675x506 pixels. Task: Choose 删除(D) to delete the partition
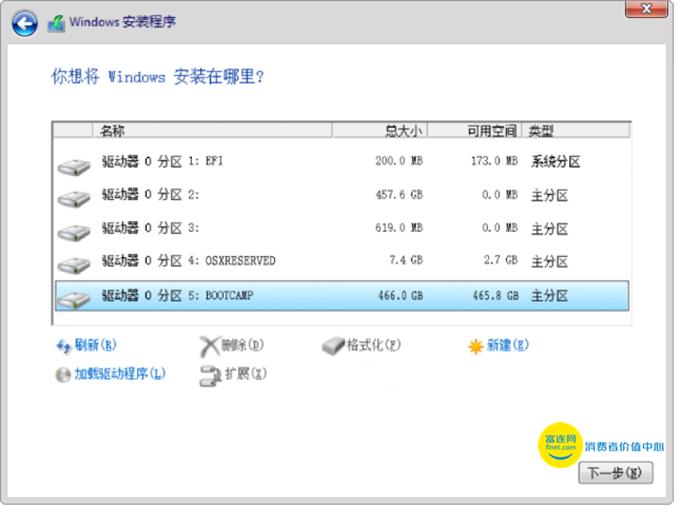point(242,345)
